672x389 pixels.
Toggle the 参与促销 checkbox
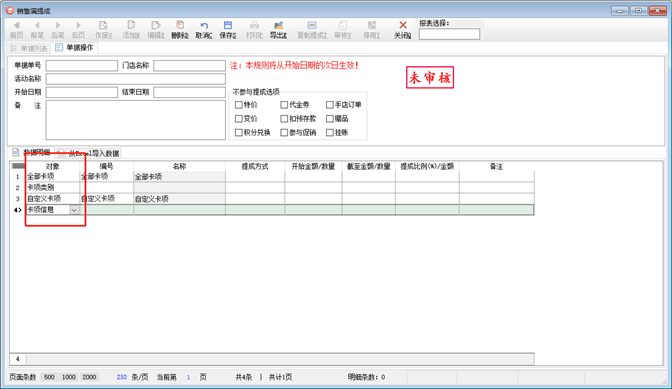284,133
